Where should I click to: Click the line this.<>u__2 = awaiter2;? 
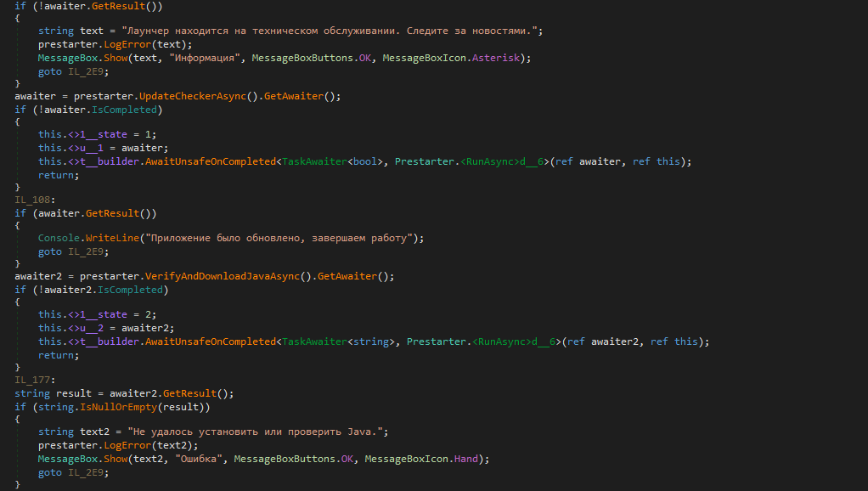[x=106, y=328]
